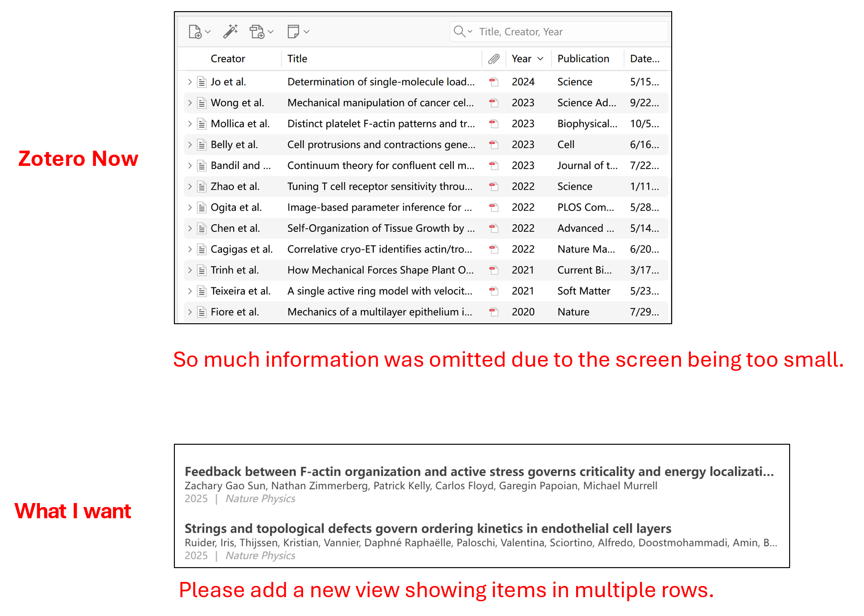Screen dimensions: 864x616
Task: Expand the Wong et al. item row
Action: click(190, 103)
